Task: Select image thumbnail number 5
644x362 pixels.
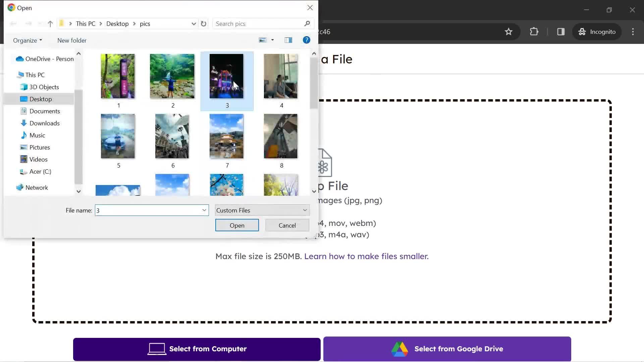Action: pyautogui.click(x=118, y=136)
